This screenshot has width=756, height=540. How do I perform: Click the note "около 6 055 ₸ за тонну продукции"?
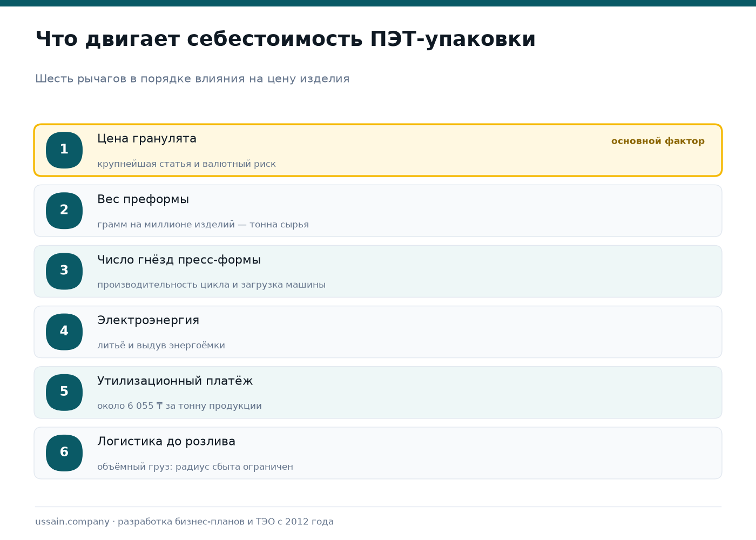pyautogui.click(x=179, y=406)
